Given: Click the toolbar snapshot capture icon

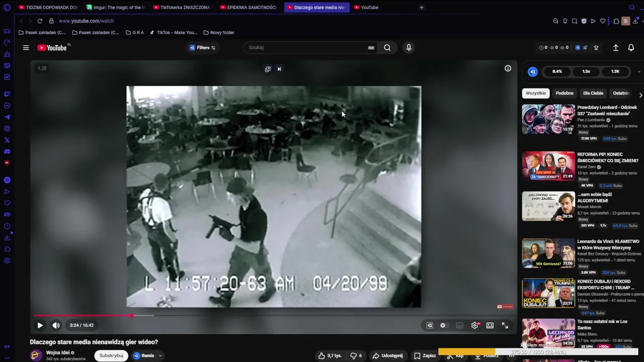Looking at the screenshot, I should pos(574,21).
